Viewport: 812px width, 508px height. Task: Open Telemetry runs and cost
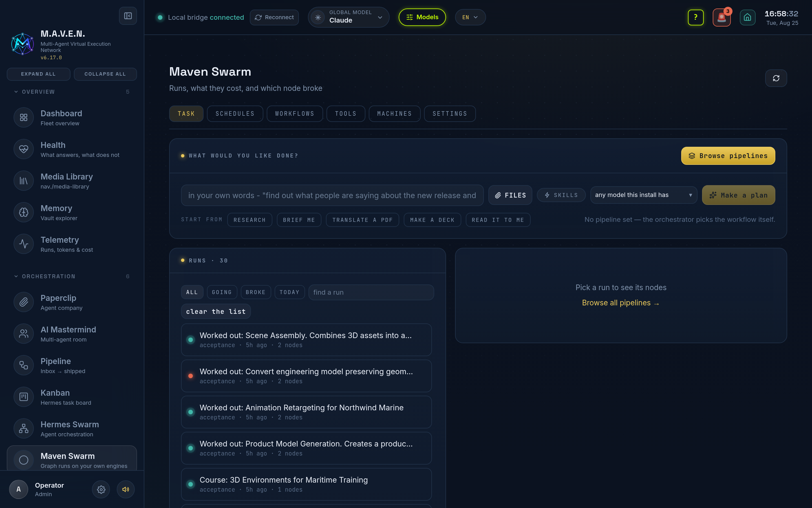(x=72, y=244)
